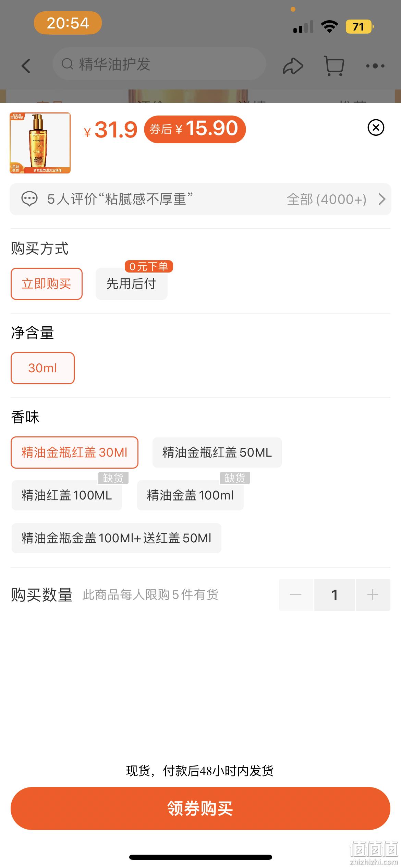Open the product thumbnail image
This screenshot has height=868, width=401.
(40, 143)
